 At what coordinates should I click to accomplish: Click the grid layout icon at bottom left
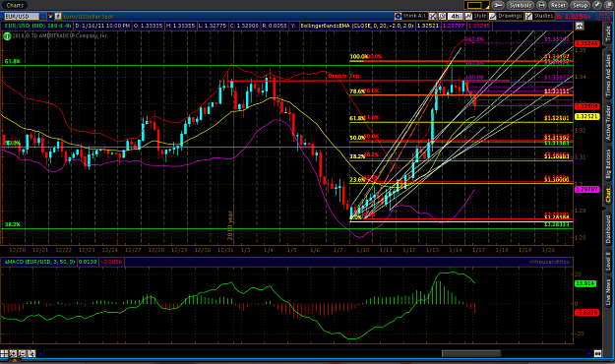click(x=4, y=353)
